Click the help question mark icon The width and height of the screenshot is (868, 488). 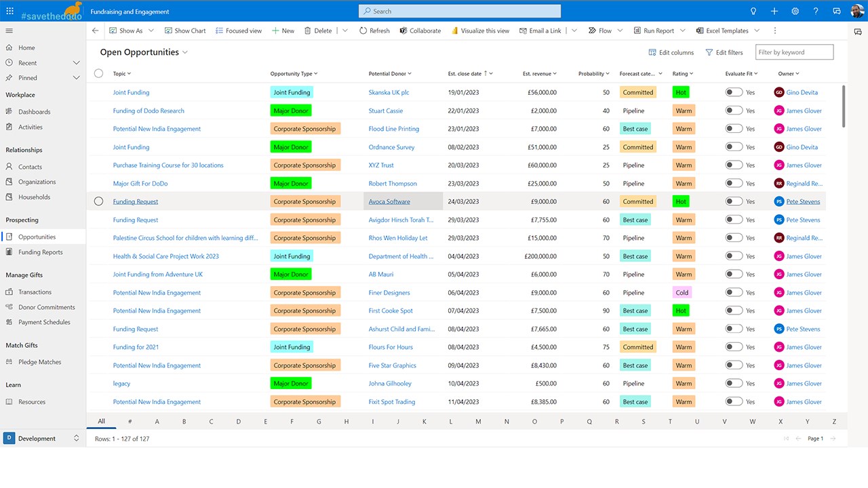click(x=816, y=11)
